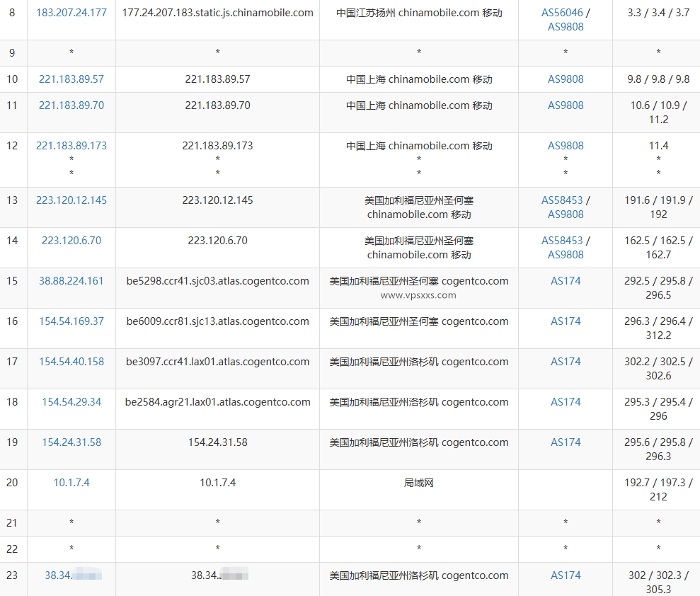
Task: Open IP link 38.88.224.161
Action: point(71,281)
